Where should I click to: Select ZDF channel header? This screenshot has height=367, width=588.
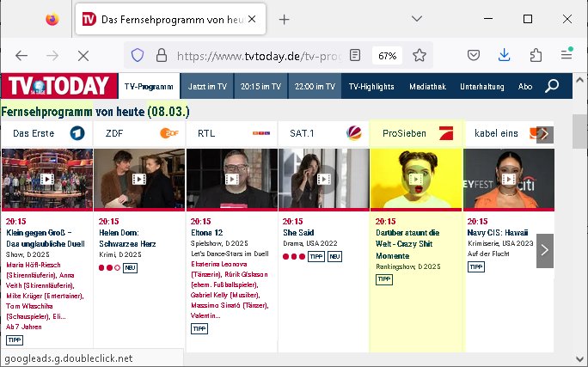coord(139,133)
